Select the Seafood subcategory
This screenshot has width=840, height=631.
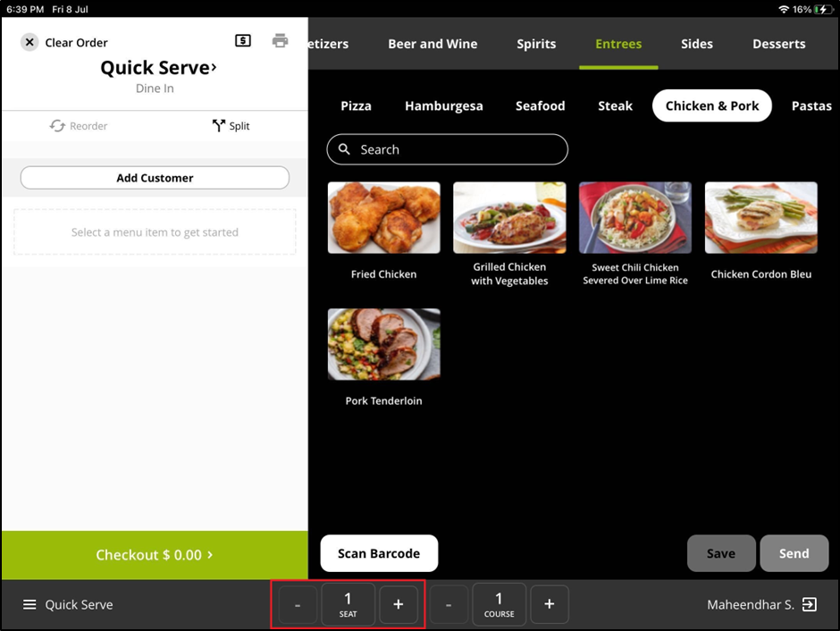coord(540,105)
